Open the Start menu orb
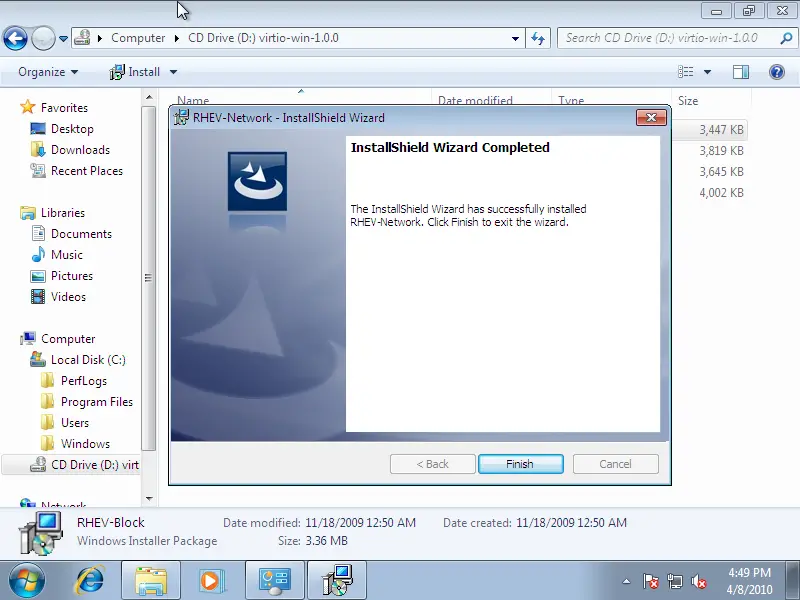 27,579
